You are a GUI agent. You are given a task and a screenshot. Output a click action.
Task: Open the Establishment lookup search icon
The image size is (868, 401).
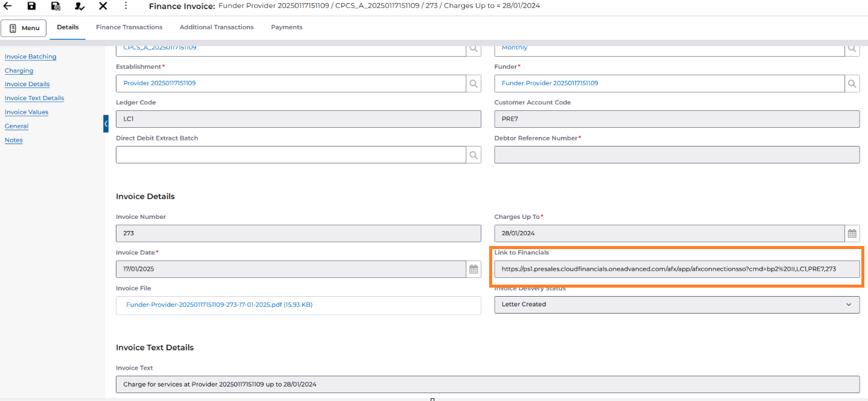coord(474,83)
